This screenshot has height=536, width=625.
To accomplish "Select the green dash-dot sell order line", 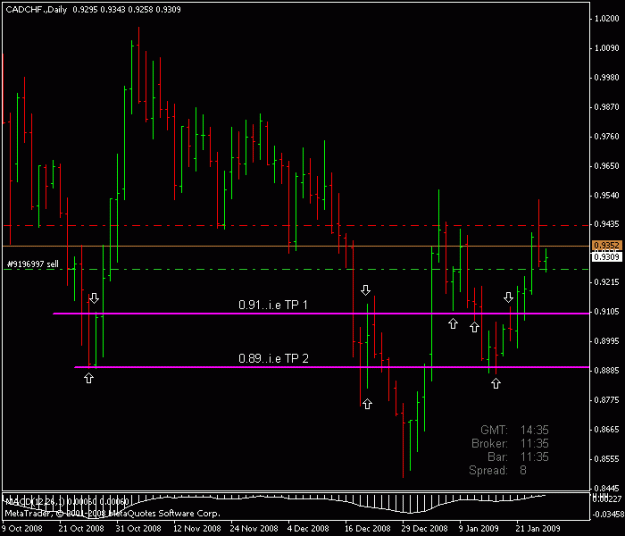I will [x=296, y=269].
